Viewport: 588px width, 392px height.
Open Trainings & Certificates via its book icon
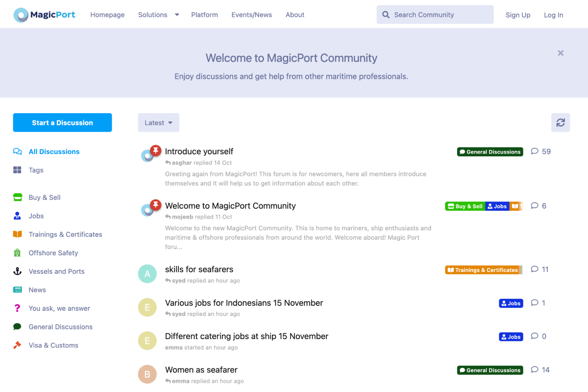pyautogui.click(x=18, y=234)
